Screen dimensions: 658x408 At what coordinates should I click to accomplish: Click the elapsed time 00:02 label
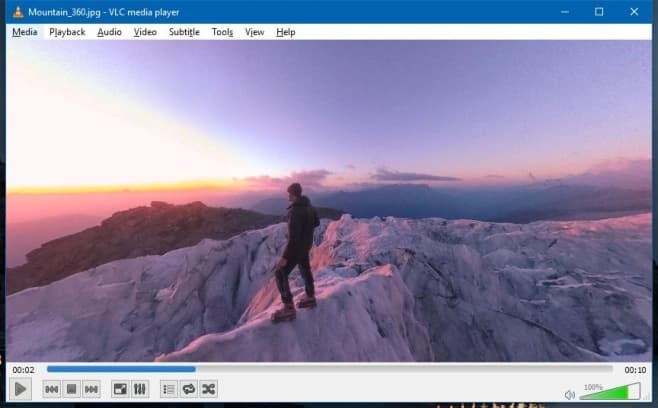pyautogui.click(x=24, y=370)
